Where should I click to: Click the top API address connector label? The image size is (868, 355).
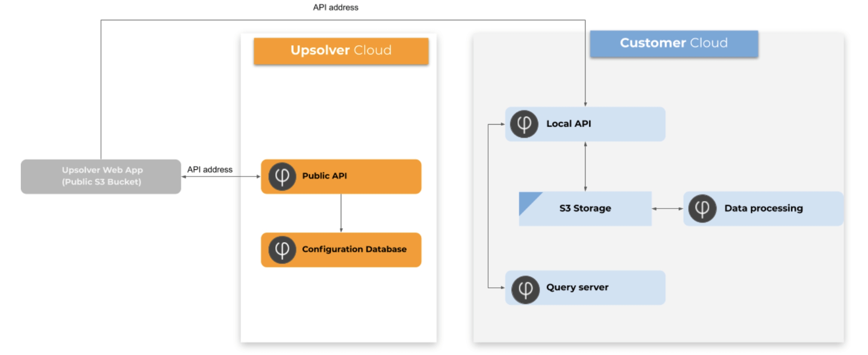point(335,8)
